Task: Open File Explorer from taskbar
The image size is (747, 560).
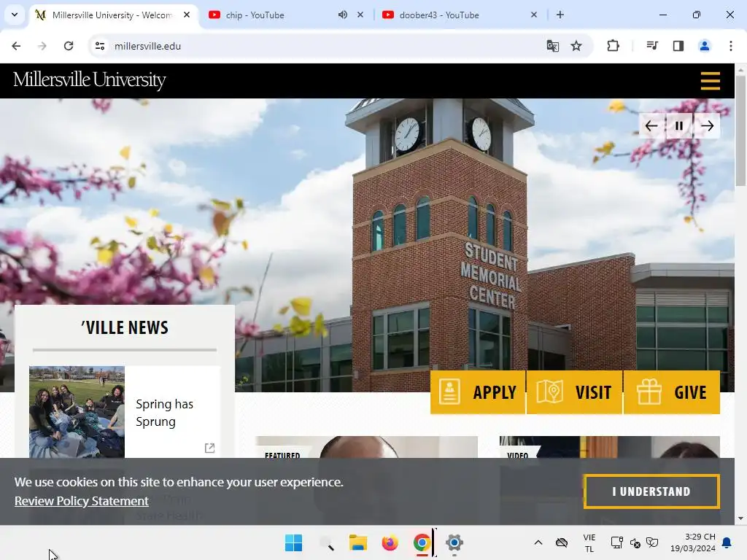Action: coord(357,542)
